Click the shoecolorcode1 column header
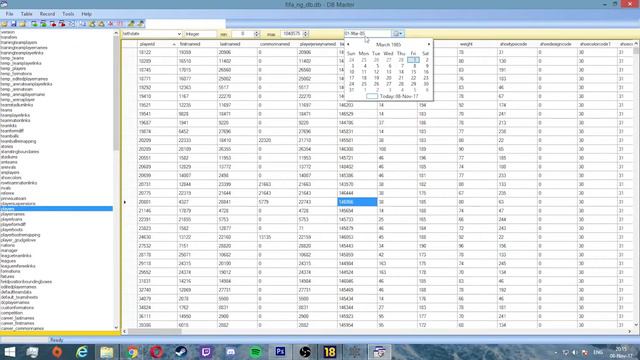The image size is (640, 360). pyautogui.click(x=598, y=44)
